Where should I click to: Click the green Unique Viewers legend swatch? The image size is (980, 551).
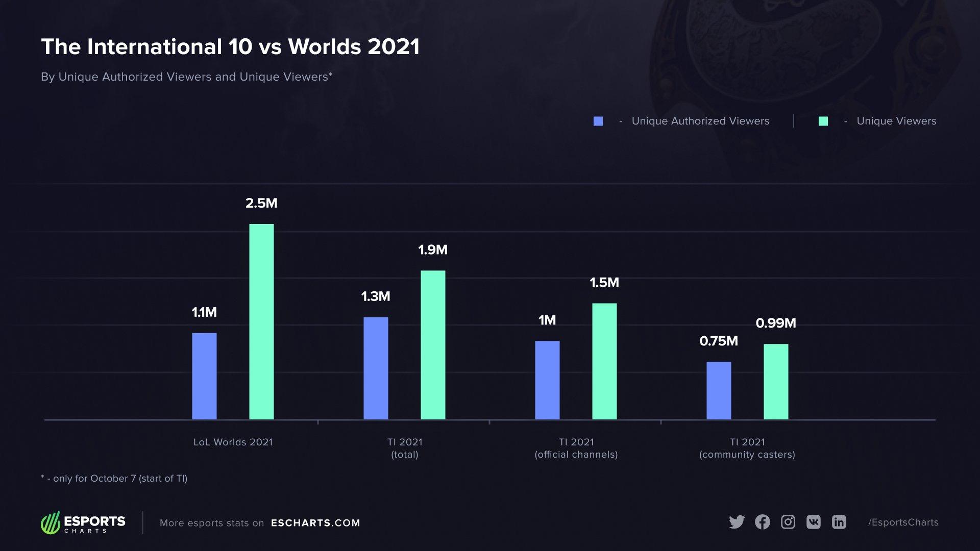(x=823, y=121)
